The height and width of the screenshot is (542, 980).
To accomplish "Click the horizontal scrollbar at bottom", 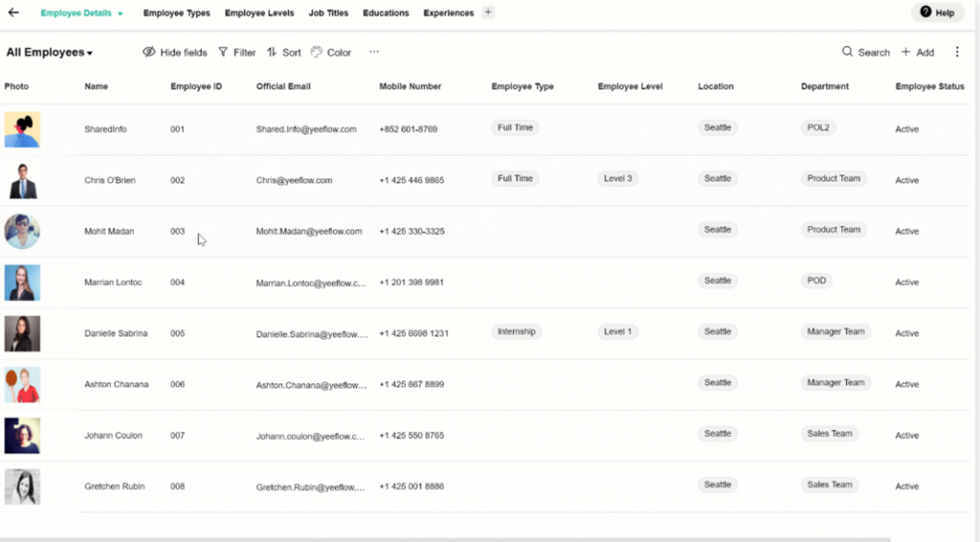I will pyautogui.click(x=445, y=539).
